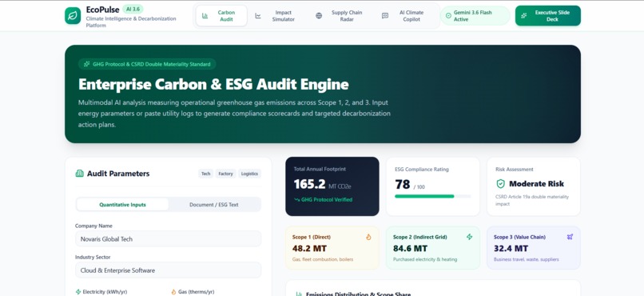Click the lightning icon beside Electricity (kWh/yr)
The width and height of the screenshot is (644, 296).
tap(78, 292)
